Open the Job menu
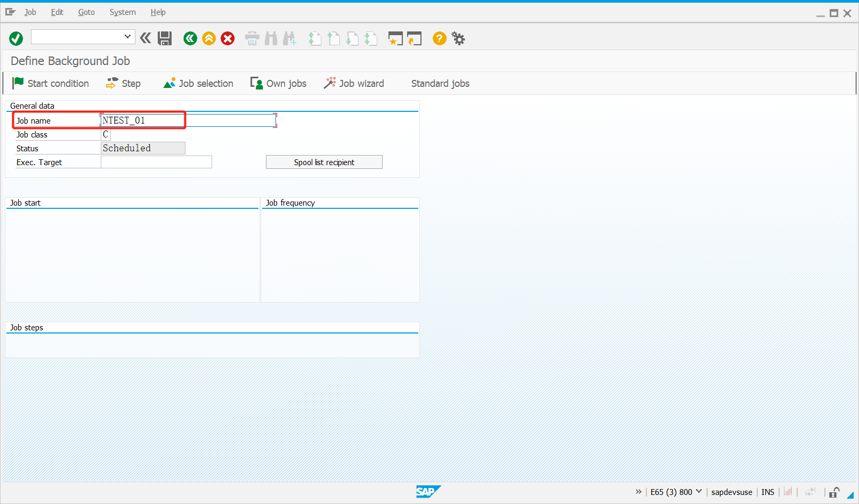This screenshot has height=504, width=859. click(x=30, y=12)
